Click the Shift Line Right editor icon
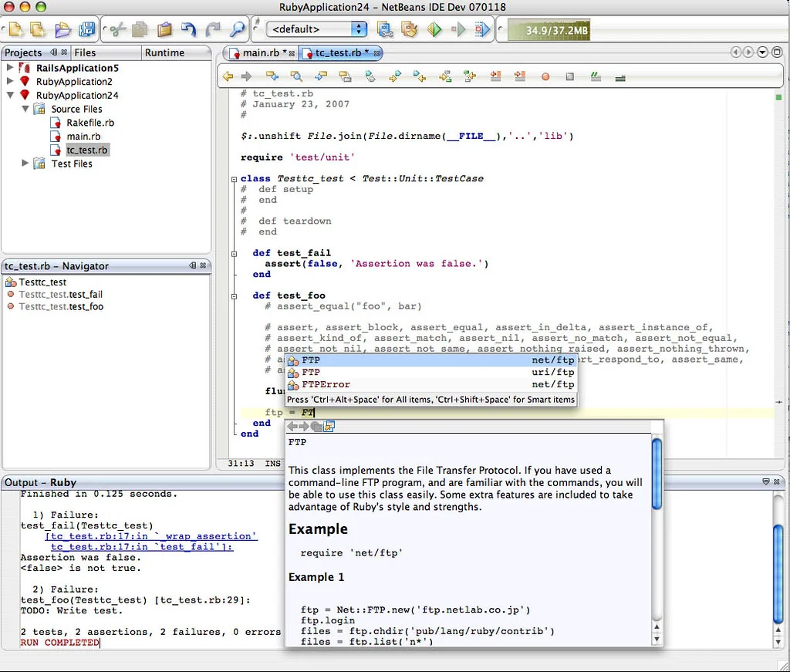Screen dimensions: 790x672 click(x=520, y=76)
